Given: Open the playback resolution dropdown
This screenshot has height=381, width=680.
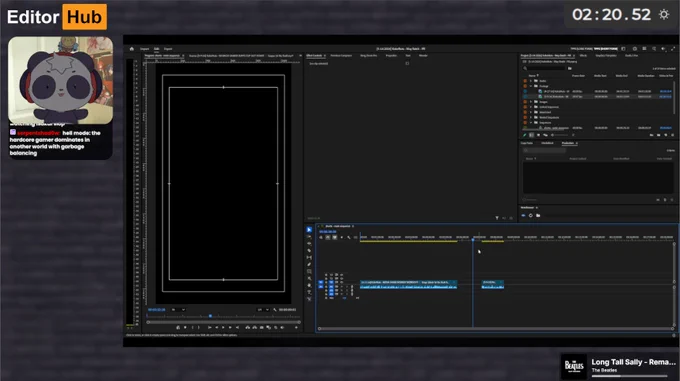Looking at the screenshot, I should pos(263,310).
